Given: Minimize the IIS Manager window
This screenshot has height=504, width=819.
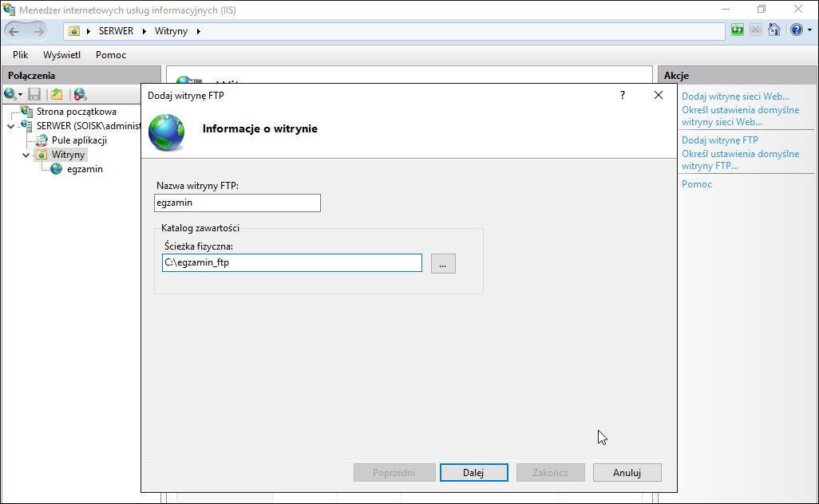Looking at the screenshot, I should 726,9.
